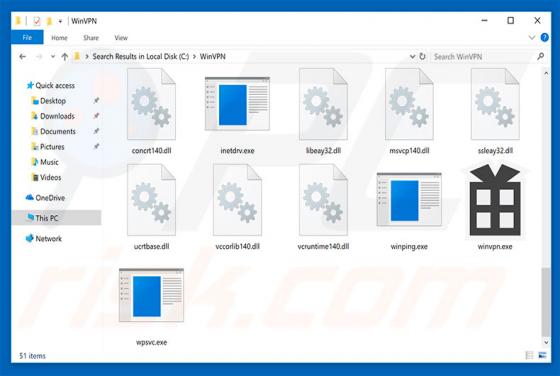This screenshot has height=376, width=560.
Task: Click the search magnifier icon
Action: tap(541, 56)
